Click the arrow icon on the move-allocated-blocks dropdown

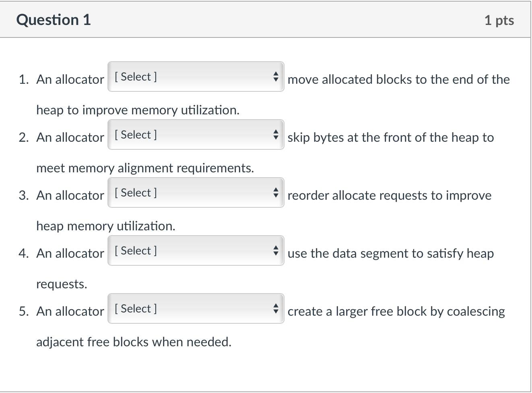(276, 77)
